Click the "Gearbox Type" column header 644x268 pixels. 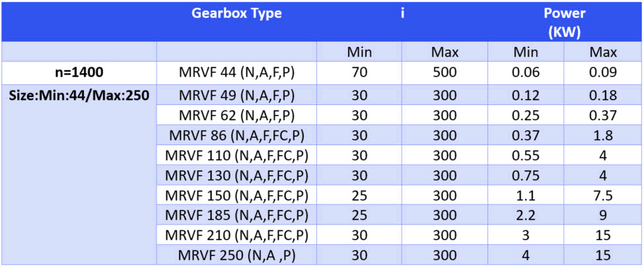(x=236, y=14)
